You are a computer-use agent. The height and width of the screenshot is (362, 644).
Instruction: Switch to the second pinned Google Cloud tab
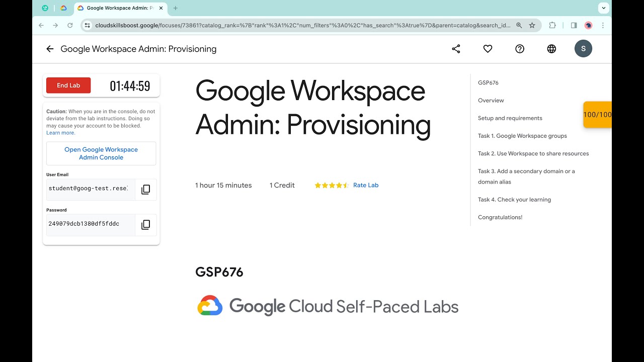(63, 8)
